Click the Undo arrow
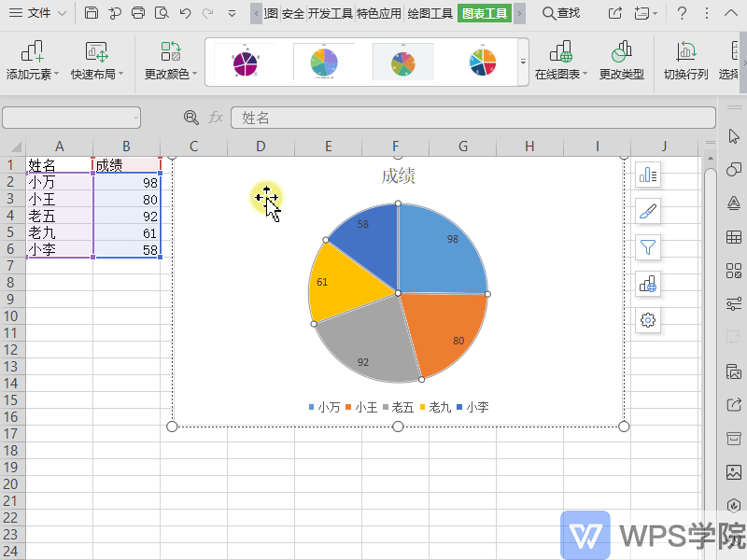The height and width of the screenshot is (560, 747). tap(185, 13)
